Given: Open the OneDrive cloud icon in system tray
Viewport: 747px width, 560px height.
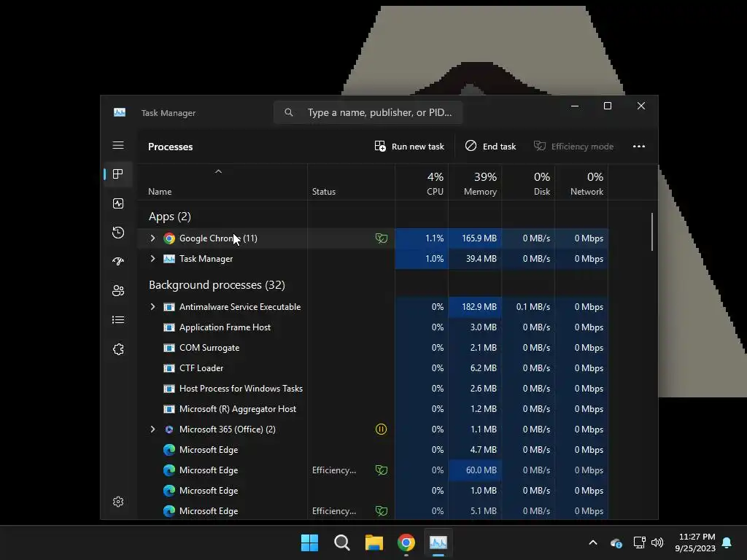Looking at the screenshot, I should coord(616,542).
